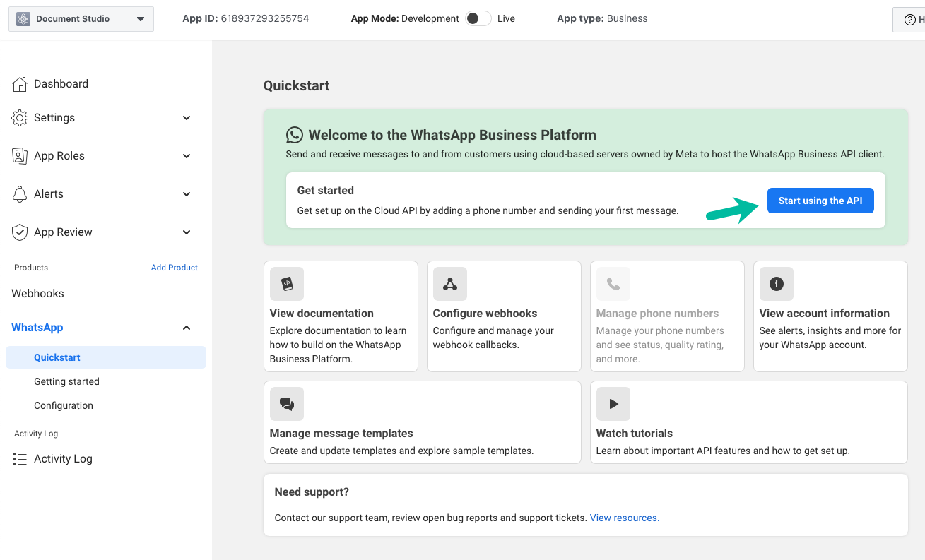Click the Get started heading text
Screen dimensions: 925x560
[x=326, y=191]
